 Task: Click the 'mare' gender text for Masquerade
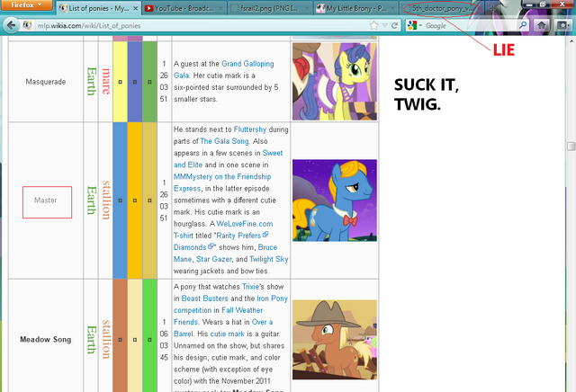[106, 82]
